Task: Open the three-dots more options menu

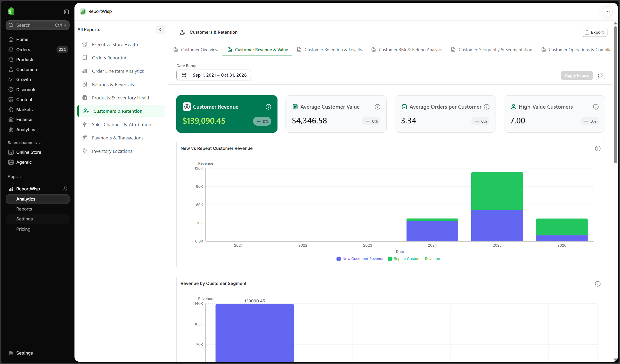Action: click(607, 11)
